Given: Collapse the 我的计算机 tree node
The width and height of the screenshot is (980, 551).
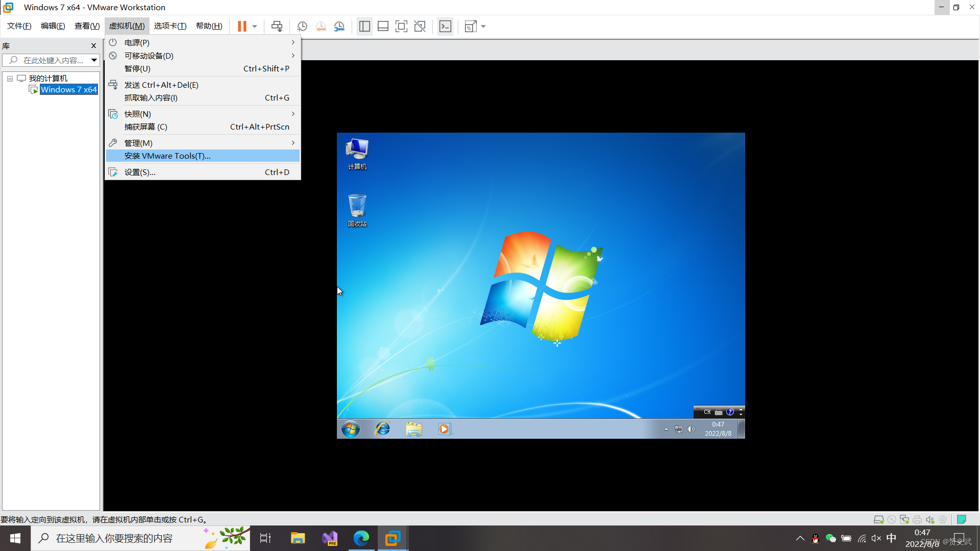Looking at the screenshot, I should coord(10,79).
